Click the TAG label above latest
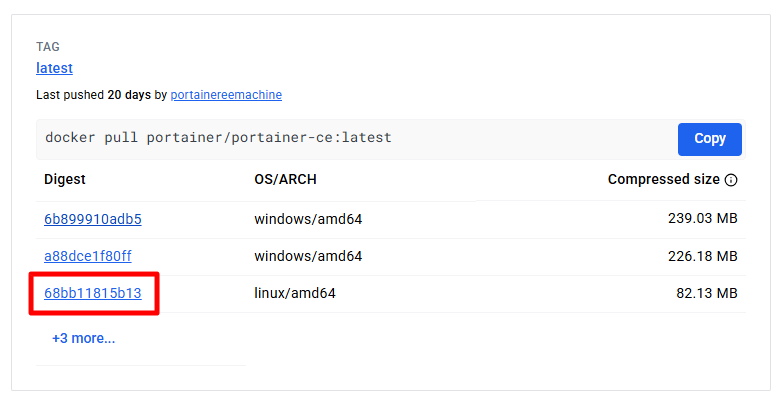The width and height of the screenshot is (782, 401). click(x=48, y=47)
